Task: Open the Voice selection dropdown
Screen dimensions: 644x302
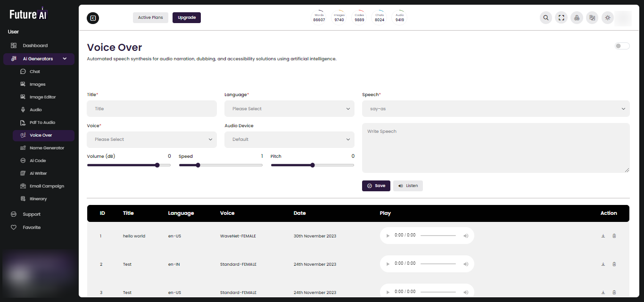Action: [151, 139]
